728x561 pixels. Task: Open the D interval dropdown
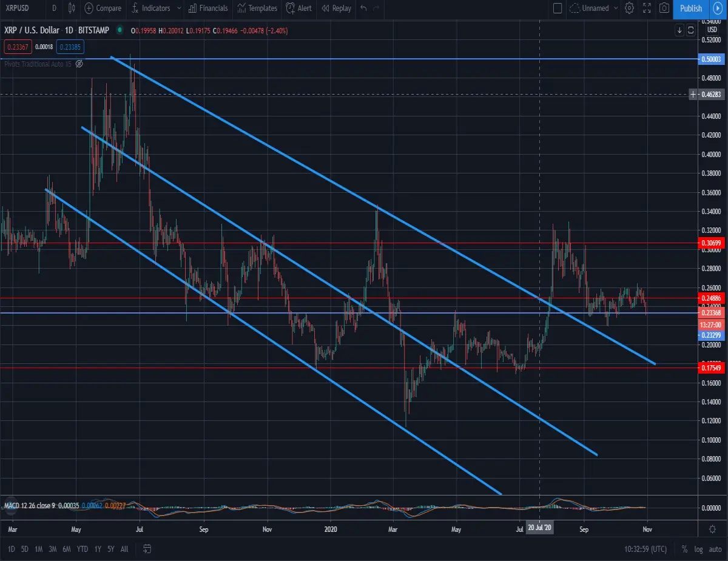pos(55,8)
